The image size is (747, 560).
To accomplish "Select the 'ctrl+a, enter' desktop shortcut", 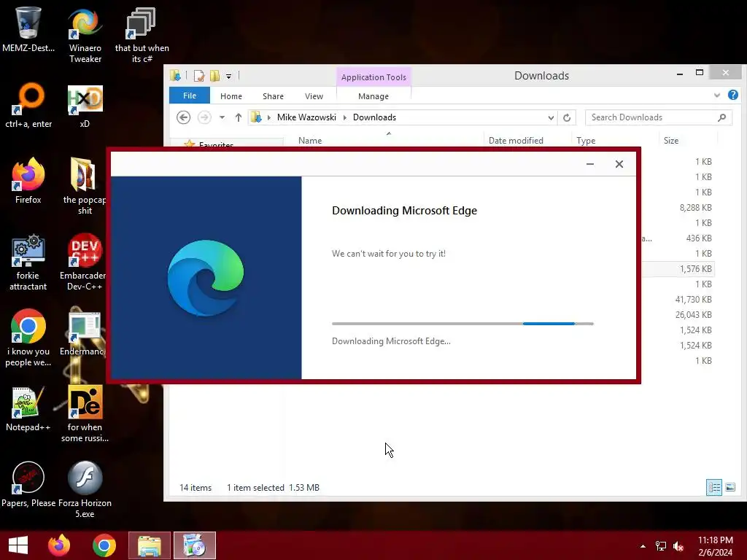I will 28,106.
